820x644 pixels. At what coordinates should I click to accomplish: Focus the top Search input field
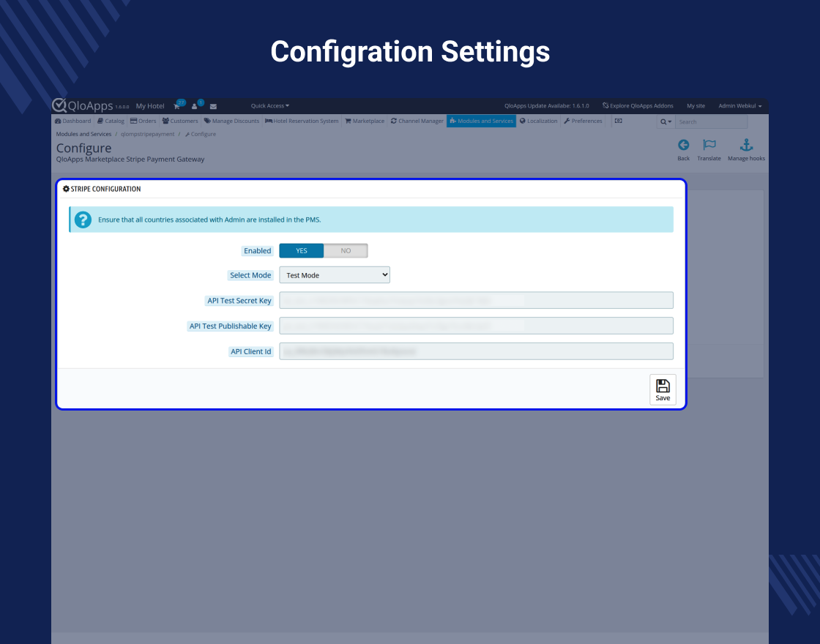[711, 121]
